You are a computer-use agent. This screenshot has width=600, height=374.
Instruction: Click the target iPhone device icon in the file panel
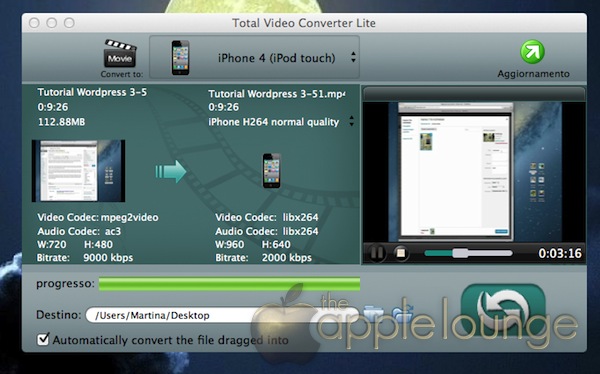pos(272,171)
